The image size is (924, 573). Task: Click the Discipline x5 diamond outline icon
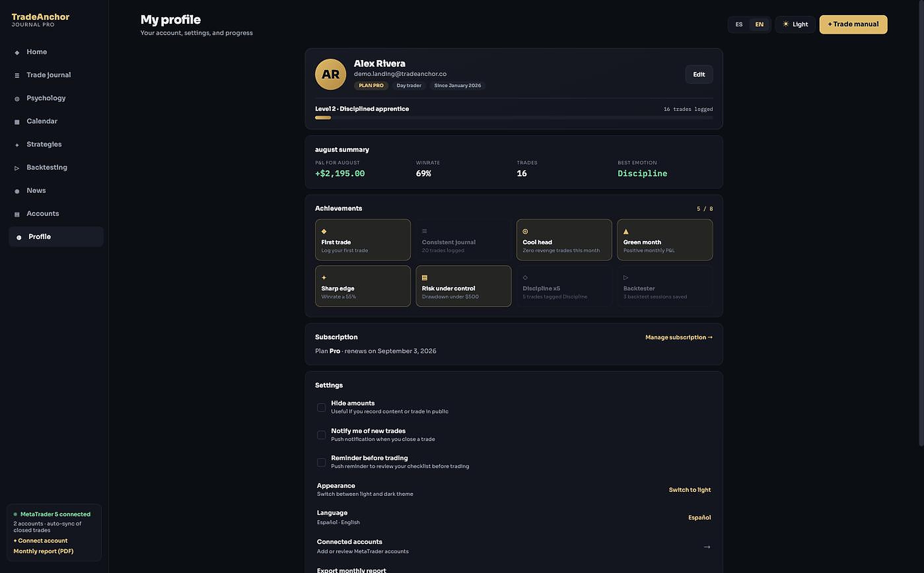coord(525,277)
